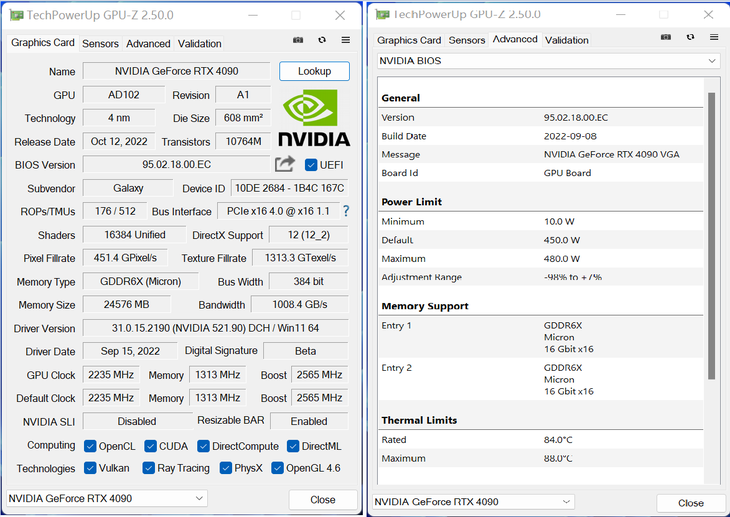This screenshot has width=730, height=517.
Task: Switch to Validation tab in left window
Action: coord(199,44)
